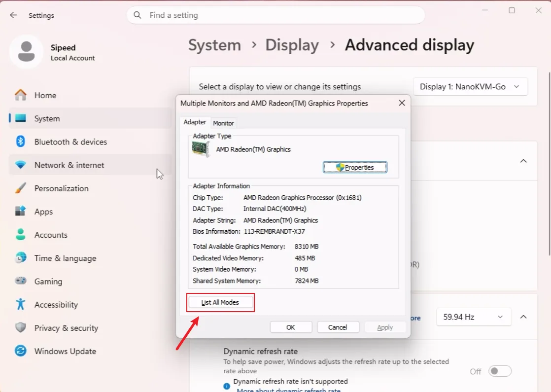Click the Time & language globe icon
The width and height of the screenshot is (551, 392).
tap(20, 258)
